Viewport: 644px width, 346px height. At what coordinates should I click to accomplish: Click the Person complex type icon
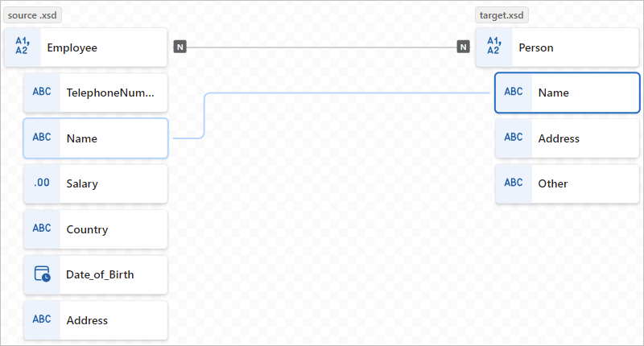[x=493, y=47]
